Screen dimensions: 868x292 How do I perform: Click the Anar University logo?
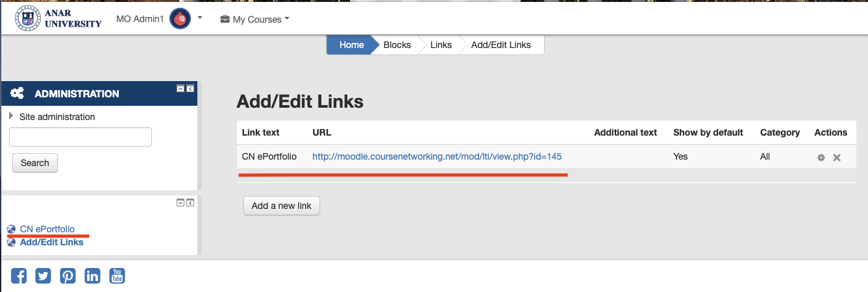coord(58,19)
